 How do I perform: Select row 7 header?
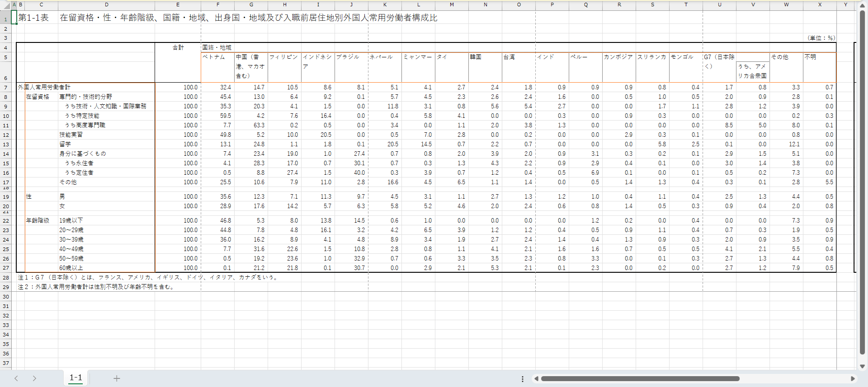5,87
